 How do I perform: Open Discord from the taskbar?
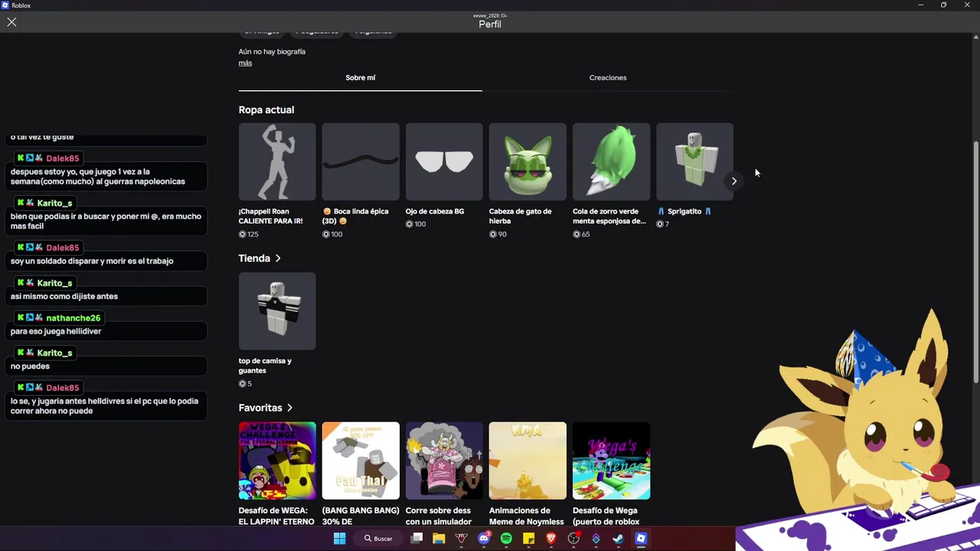(x=484, y=539)
